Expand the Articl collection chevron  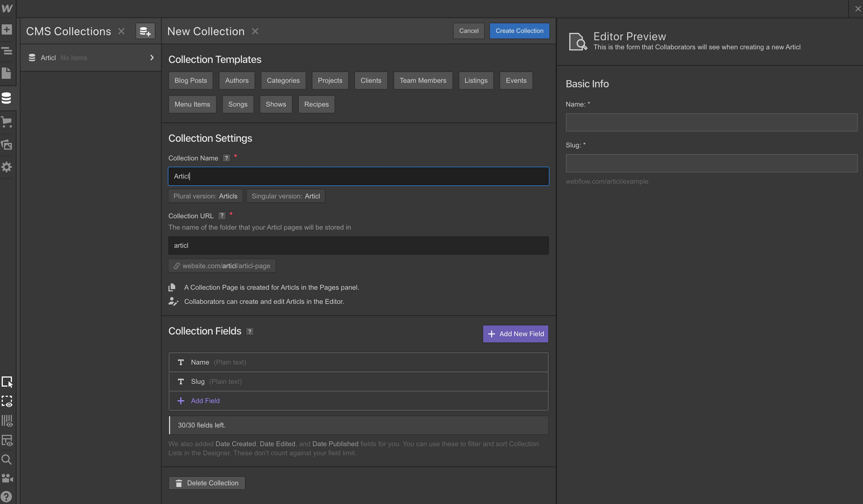152,58
